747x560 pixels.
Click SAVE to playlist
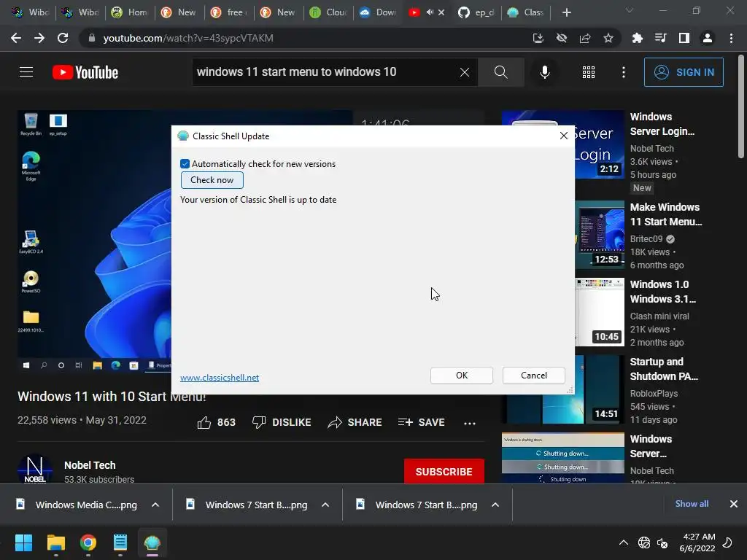point(421,422)
